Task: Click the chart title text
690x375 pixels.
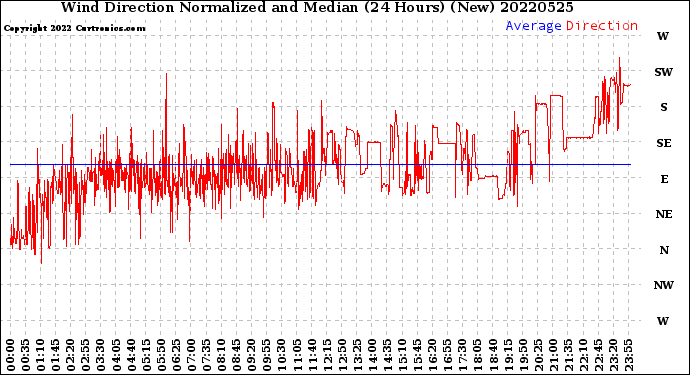Action: coord(317,7)
